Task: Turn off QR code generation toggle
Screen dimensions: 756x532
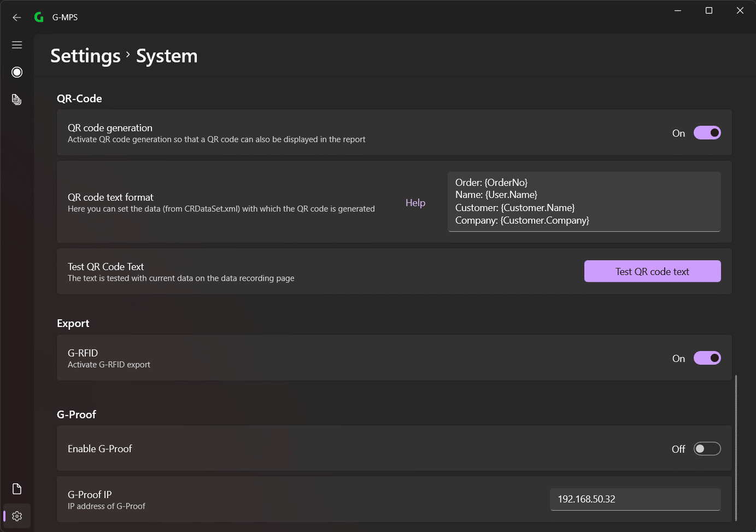Action: [x=707, y=133]
